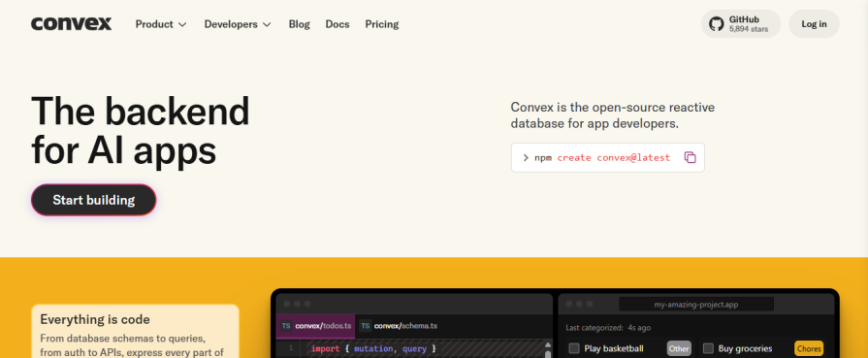Click the import mutation, query code line
This screenshot has width=868, height=358.
click(373, 348)
